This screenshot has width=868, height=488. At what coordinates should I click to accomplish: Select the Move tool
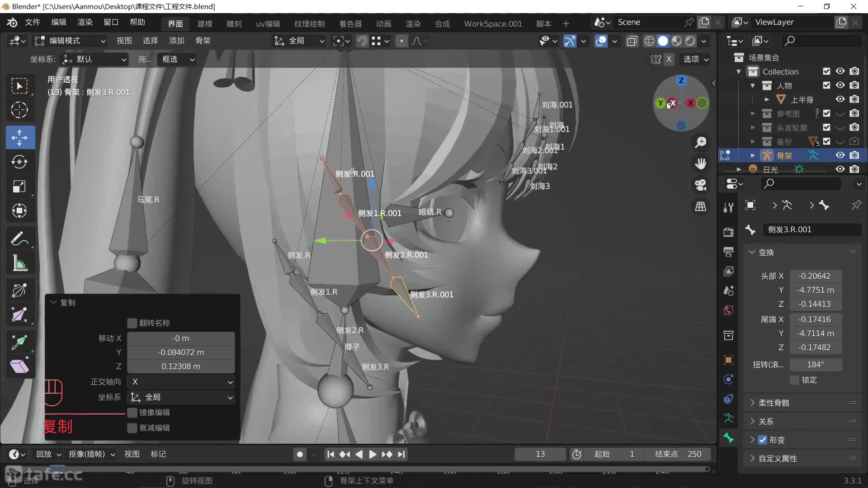point(19,137)
